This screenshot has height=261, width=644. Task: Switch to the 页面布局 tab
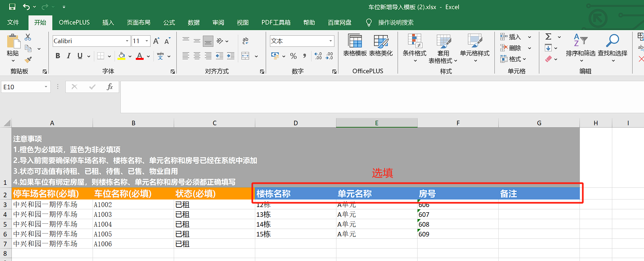(139, 23)
